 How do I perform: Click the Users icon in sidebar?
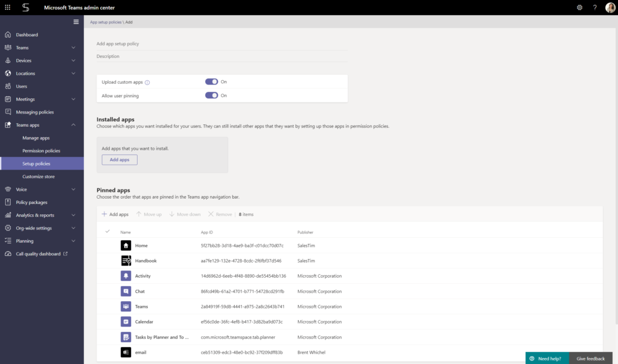click(x=8, y=86)
